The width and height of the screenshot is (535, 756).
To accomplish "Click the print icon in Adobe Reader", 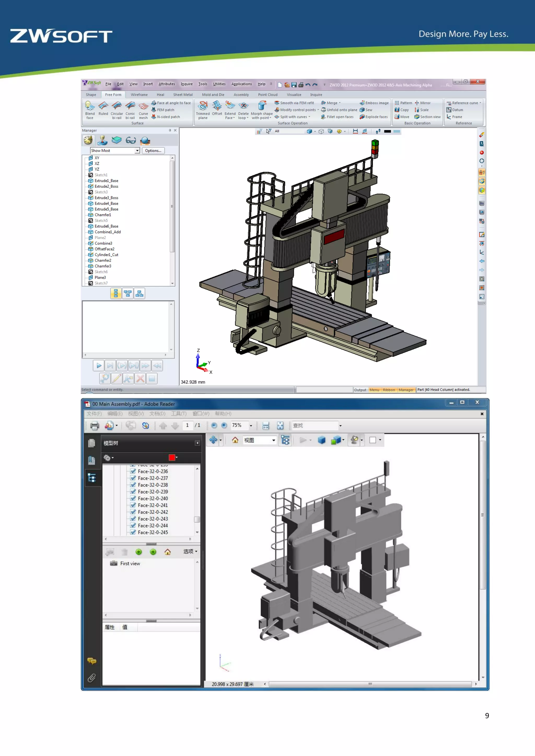I will click(95, 426).
